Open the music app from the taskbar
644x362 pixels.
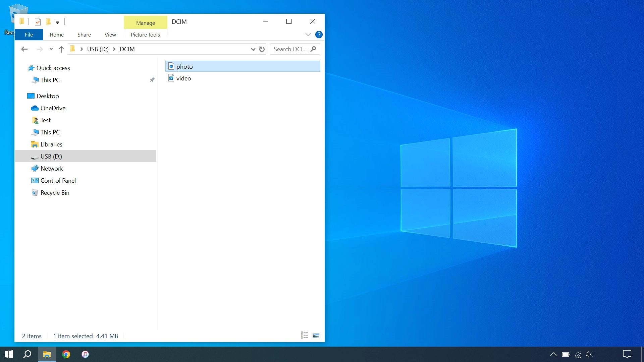tap(85, 354)
